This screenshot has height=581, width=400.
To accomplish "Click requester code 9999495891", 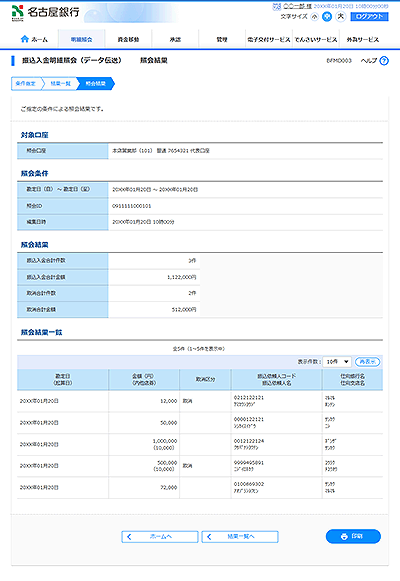I will click(249, 463).
